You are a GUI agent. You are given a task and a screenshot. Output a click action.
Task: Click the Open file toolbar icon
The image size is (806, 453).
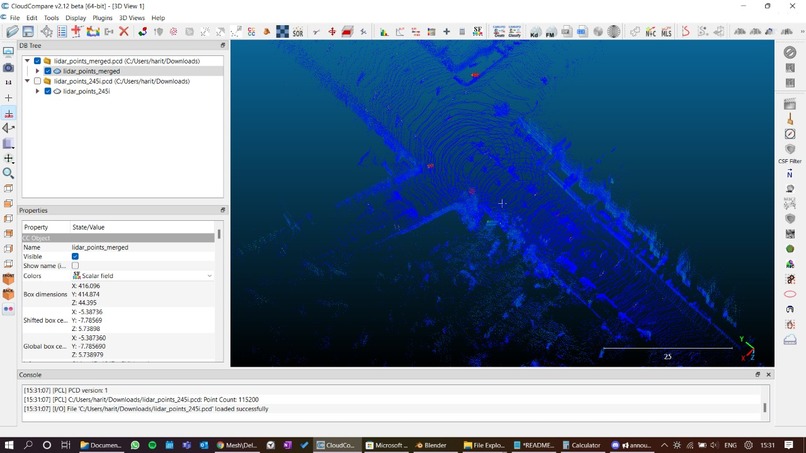click(12, 31)
